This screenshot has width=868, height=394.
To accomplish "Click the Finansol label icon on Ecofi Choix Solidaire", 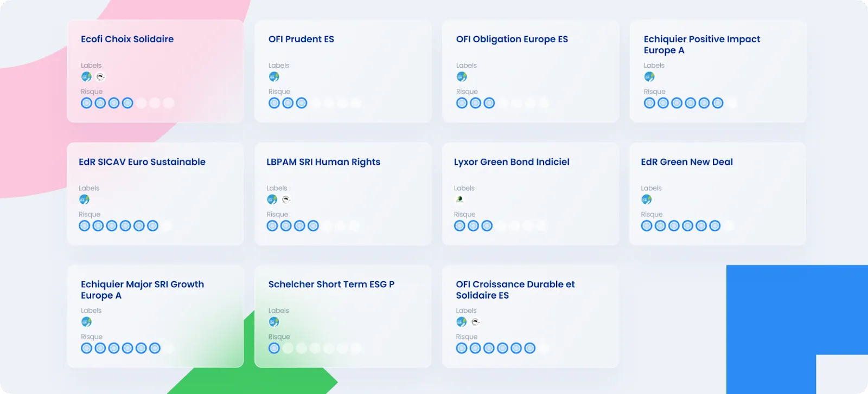I will (100, 76).
